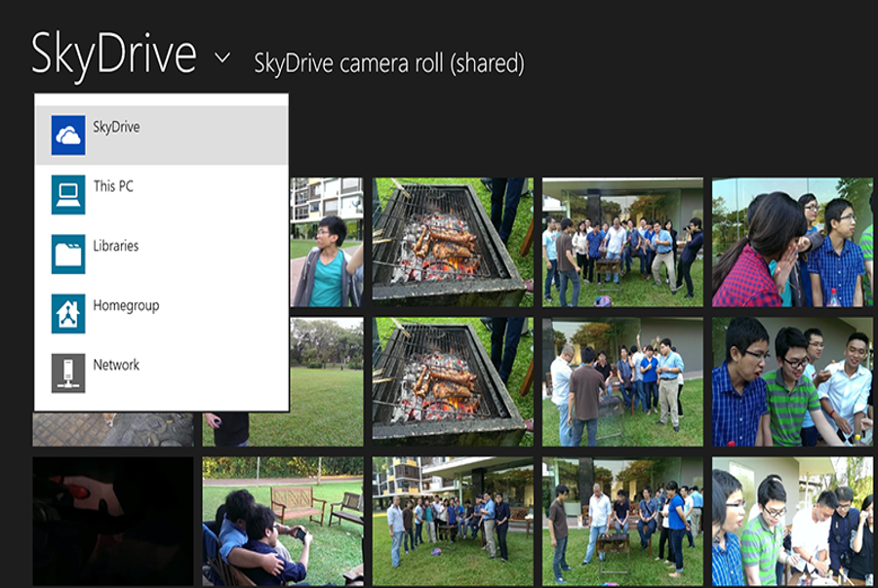Click the large SkyDrive header title
Screen dimensions: 878x588
coord(114,55)
